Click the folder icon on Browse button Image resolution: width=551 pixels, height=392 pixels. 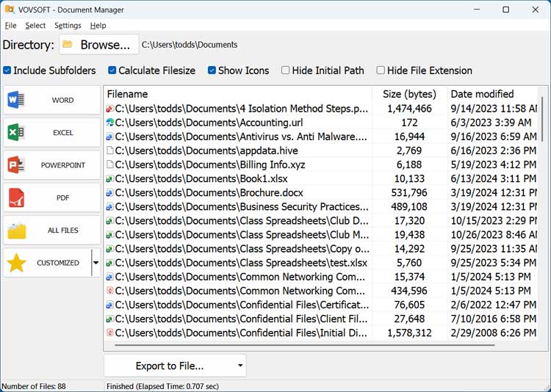pos(68,44)
